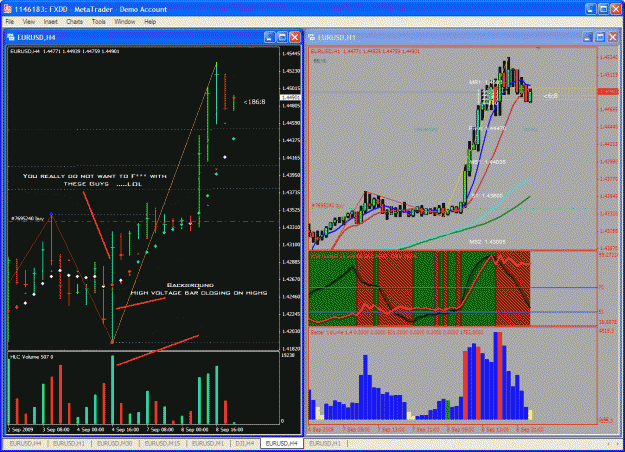The width and height of the screenshot is (625, 452).
Task: Select the '<186:8' label on H4 chart
Action: pos(254,102)
